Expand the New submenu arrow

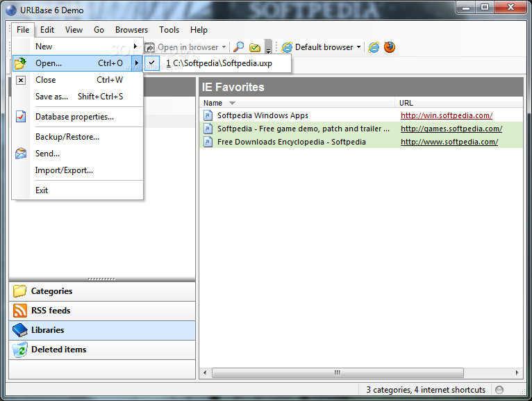click(135, 46)
